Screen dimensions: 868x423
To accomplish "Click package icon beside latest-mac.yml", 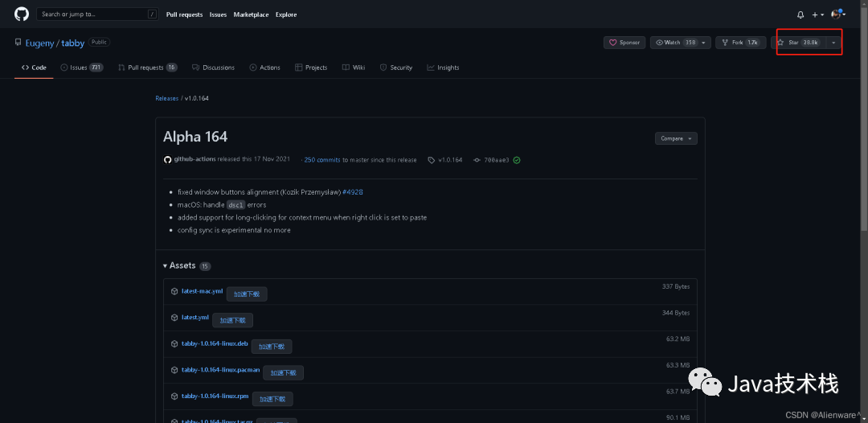I will pos(174,291).
